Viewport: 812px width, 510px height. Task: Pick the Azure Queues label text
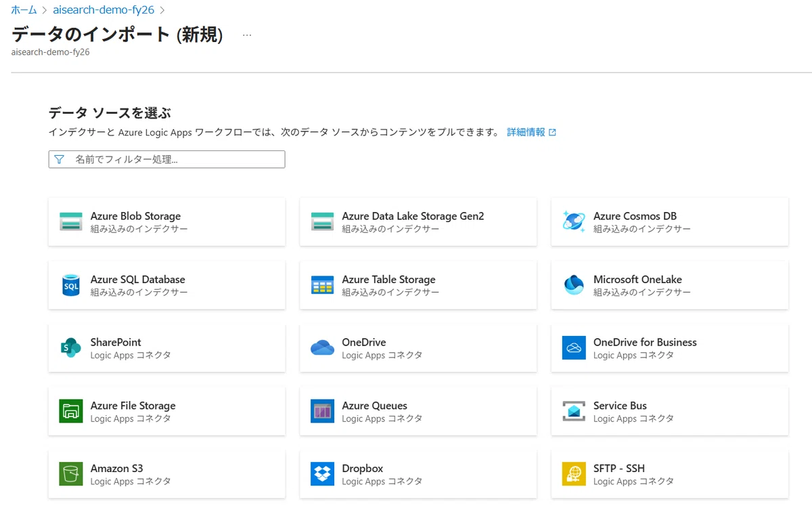[x=374, y=406]
